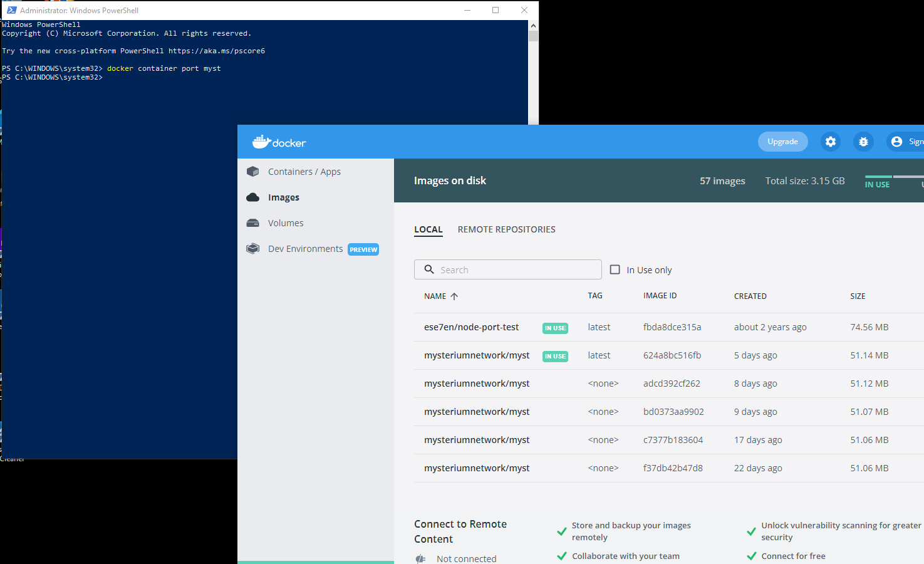
Task: Click the Dev Environments sidebar icon
Action: point(253,249)
